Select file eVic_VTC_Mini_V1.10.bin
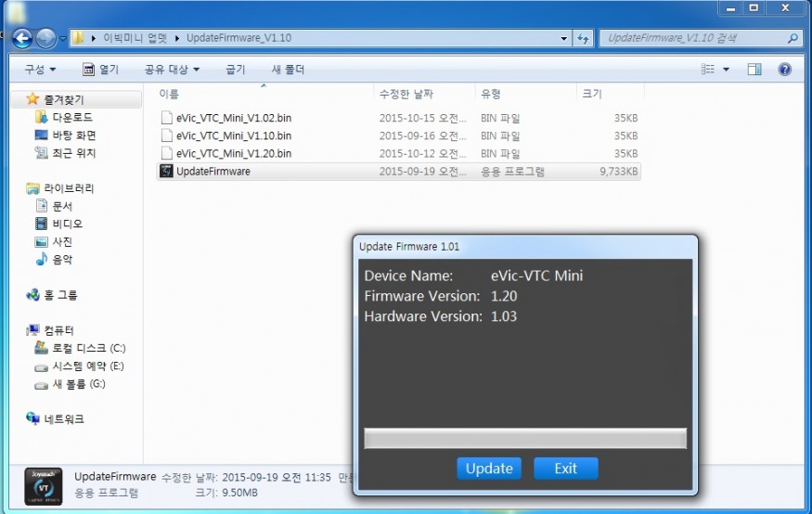Screen dimensions: 812x514 tap(234, 135)
